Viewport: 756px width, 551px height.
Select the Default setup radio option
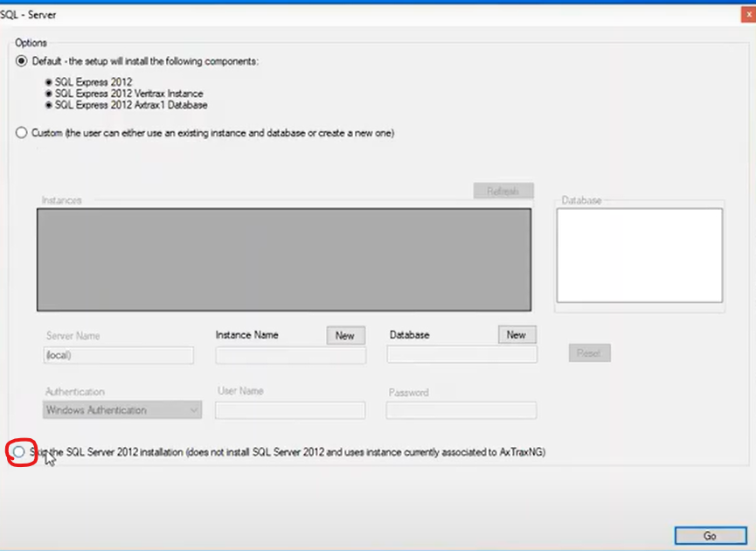coord(21,61)
